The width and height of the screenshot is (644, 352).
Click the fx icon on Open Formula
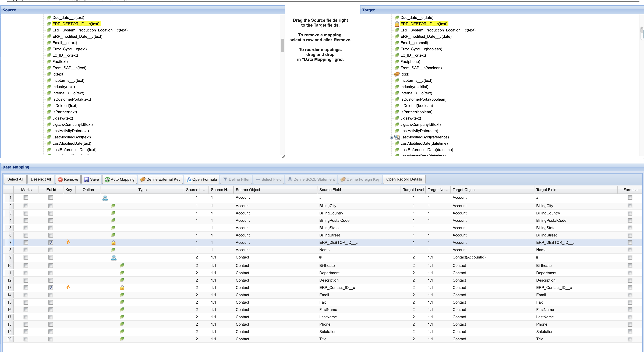189,179
